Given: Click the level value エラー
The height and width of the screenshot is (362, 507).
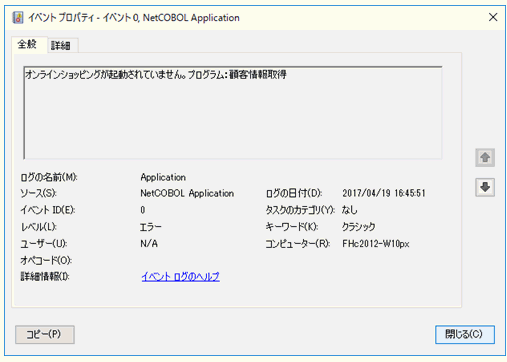Looking at the screenshot, I should pyautogui.click(x=151, y=227).
